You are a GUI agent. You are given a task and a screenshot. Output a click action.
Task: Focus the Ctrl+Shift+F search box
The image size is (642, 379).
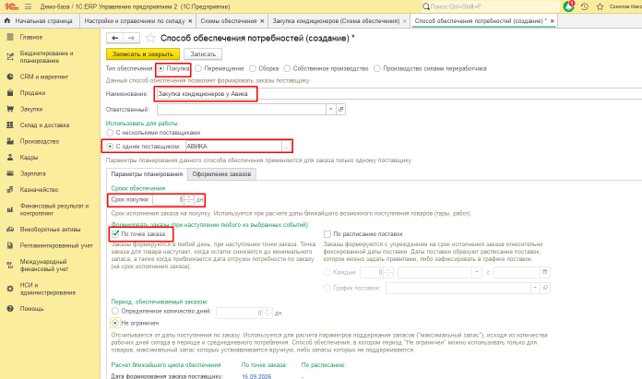pyautogui.click(x=490, y=7)
